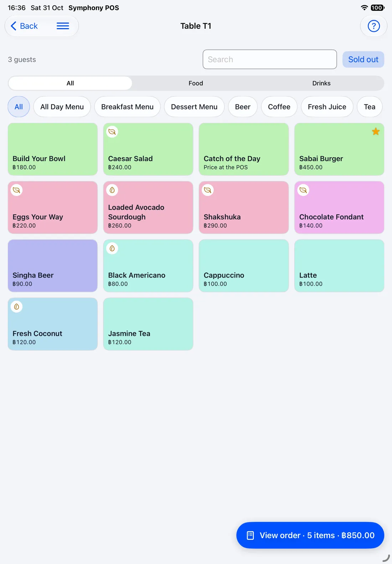The width and height of the screenshot is (392, 564).
Task: Click the Search field
Action: tap(270, 59)
